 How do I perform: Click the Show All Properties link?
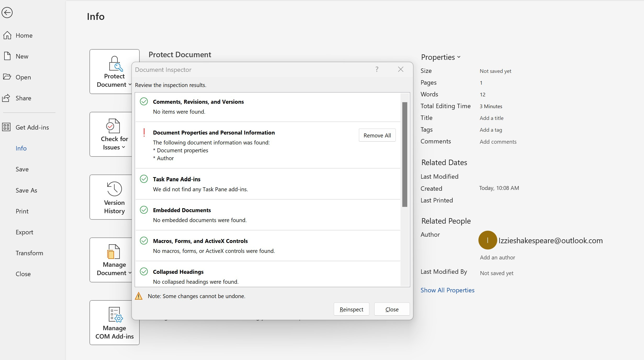[x=447, y=290]
